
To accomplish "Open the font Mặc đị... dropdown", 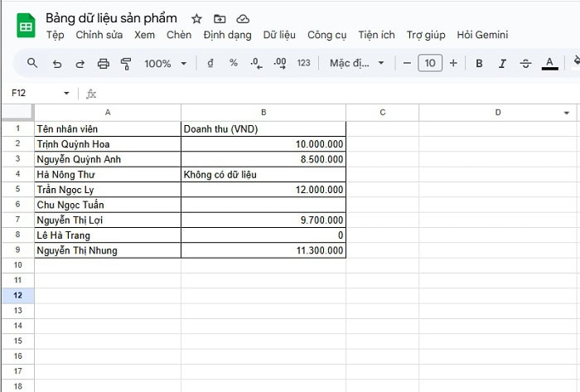I will tap(356, 63).
